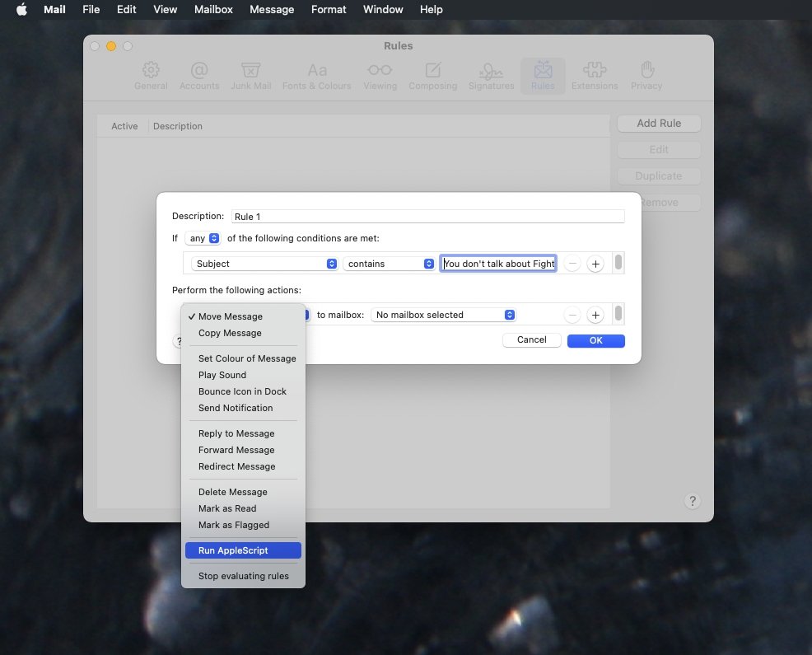Confirm the rule with OK
The image size is (812, 655).
(x=596, y=340)
